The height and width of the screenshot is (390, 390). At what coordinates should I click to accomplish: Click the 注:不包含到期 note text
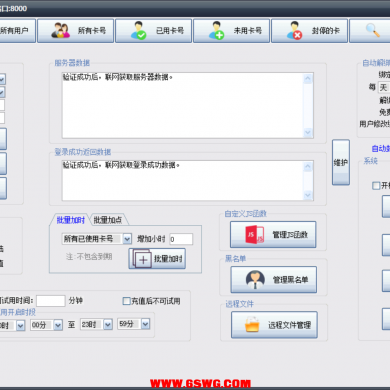click(x=89, y=257)
